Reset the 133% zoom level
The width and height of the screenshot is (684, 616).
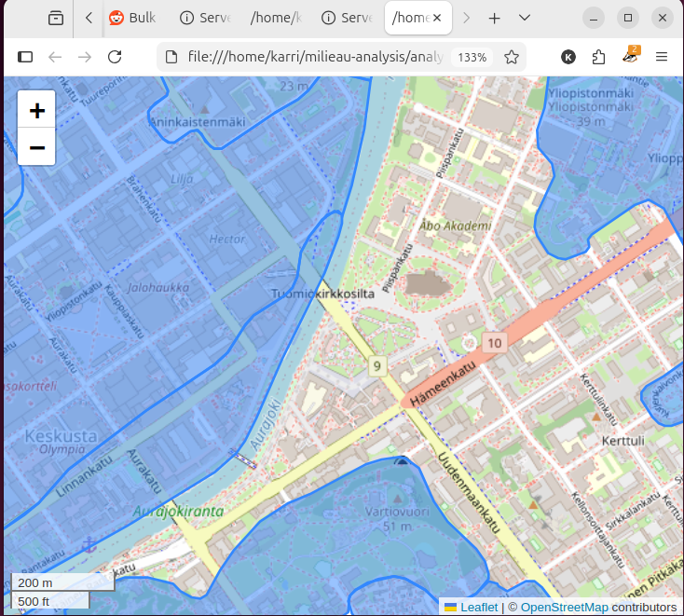click(472, 57)
